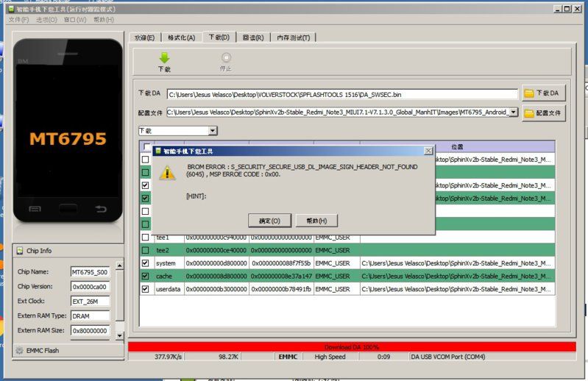Click Chip Info scrollbar down arrow
This screenshot has width=588, height=381.
pos(119,335)
